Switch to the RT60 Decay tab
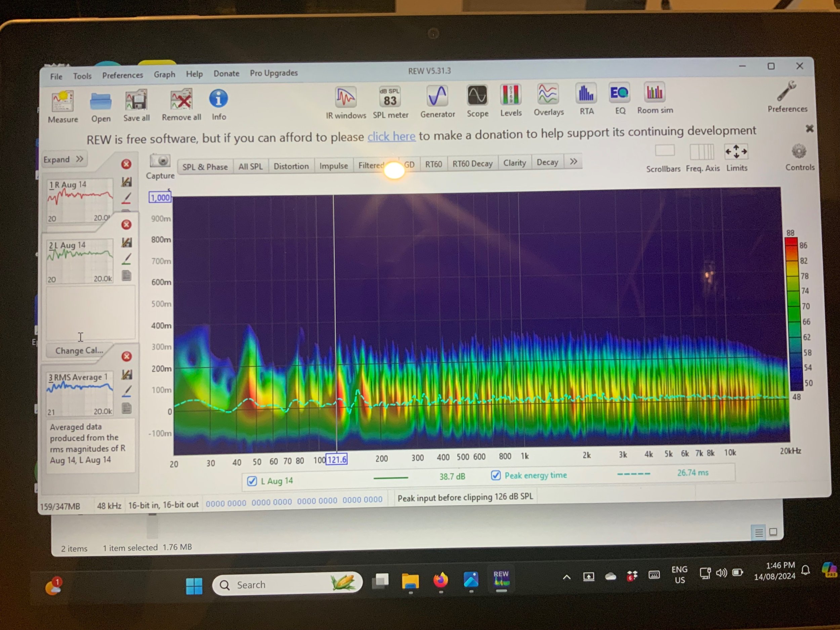840x630 pixels. pyautogui.click(x=472, y=164)
